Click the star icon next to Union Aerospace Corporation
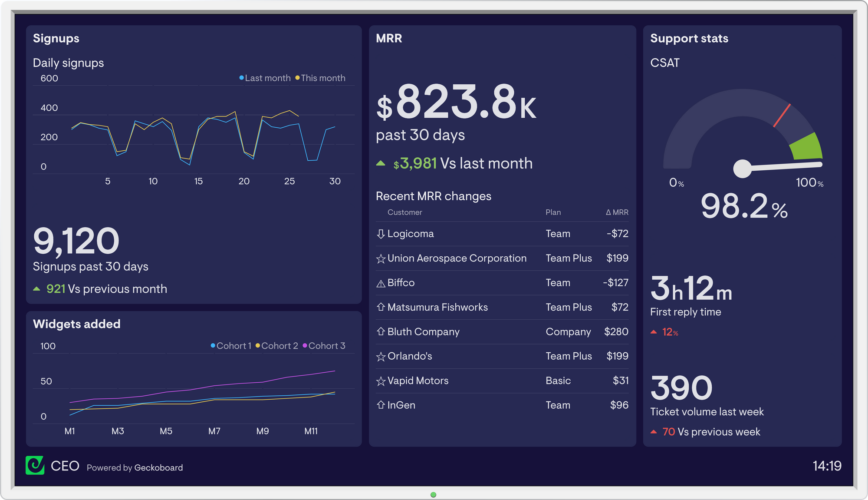The height and width of the screenshot is (500, 868). coord(380,258)
